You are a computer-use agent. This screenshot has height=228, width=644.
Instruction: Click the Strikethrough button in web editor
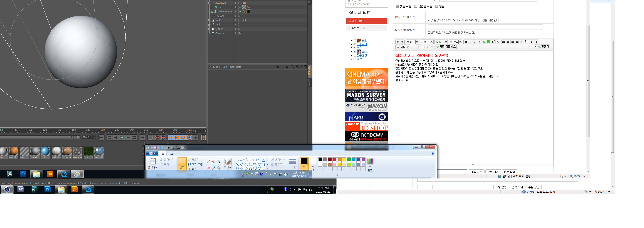tap(480, 42)
